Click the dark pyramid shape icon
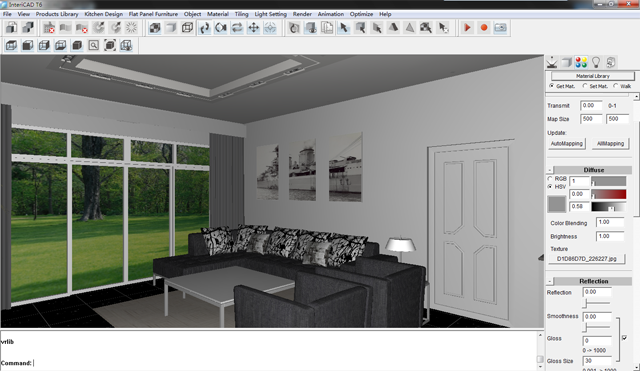This screenshot has width=640, height=371. tap(393, 28)
